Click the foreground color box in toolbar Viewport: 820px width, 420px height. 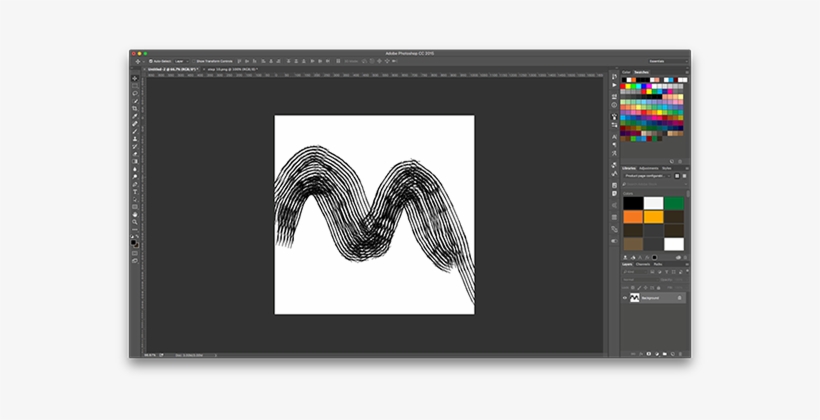pos(133,242)
